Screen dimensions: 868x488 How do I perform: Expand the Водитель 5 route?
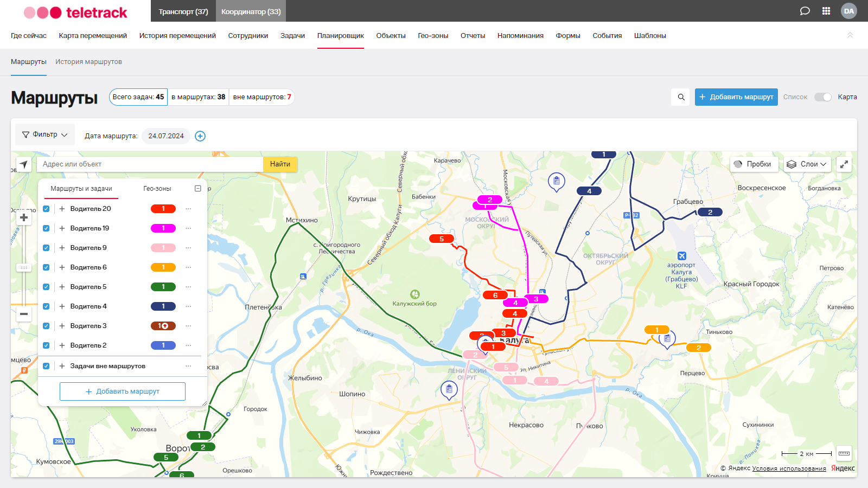pyautogui.click(x=62, y=287)
